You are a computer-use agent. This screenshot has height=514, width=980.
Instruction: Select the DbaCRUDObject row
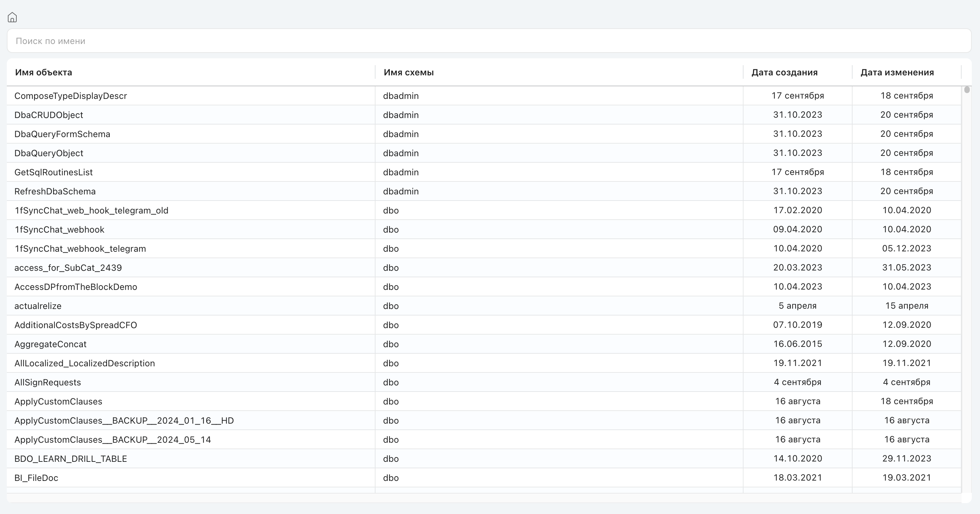[484, 115]
